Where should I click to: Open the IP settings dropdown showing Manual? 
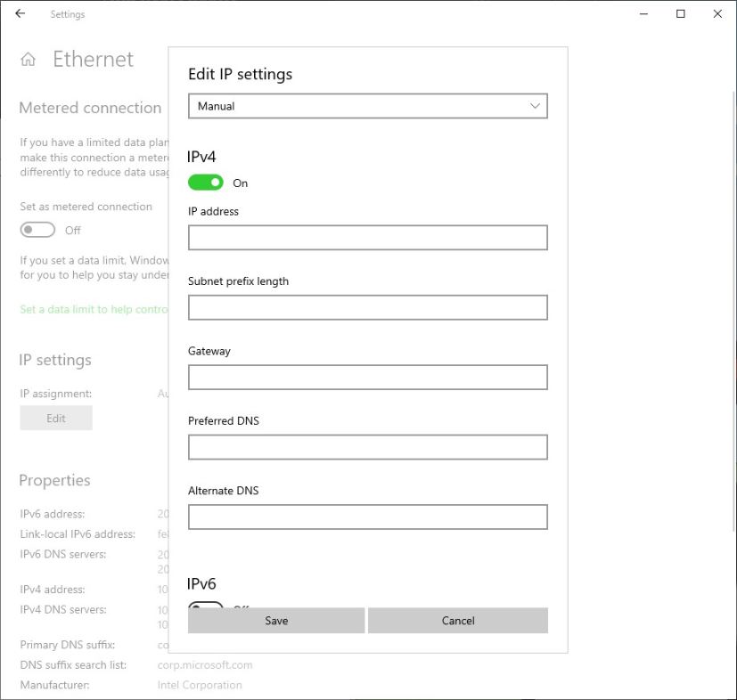[367, 105]
